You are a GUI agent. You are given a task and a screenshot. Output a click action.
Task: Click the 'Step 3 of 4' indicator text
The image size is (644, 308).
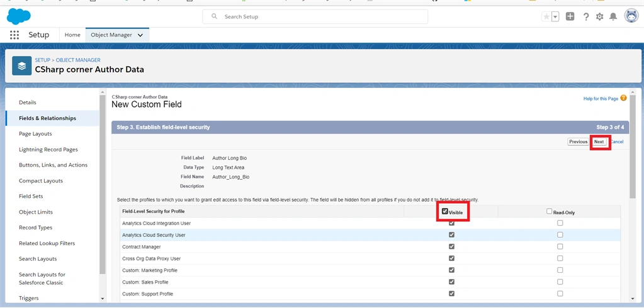(610, 128)
